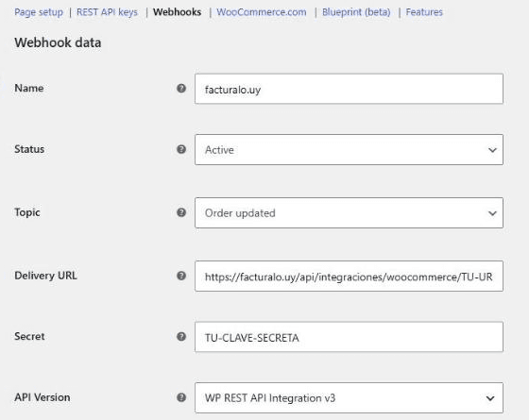Click the help icon beside Topic
Viewport: 529px width, 420px height.
pos(181,212)
